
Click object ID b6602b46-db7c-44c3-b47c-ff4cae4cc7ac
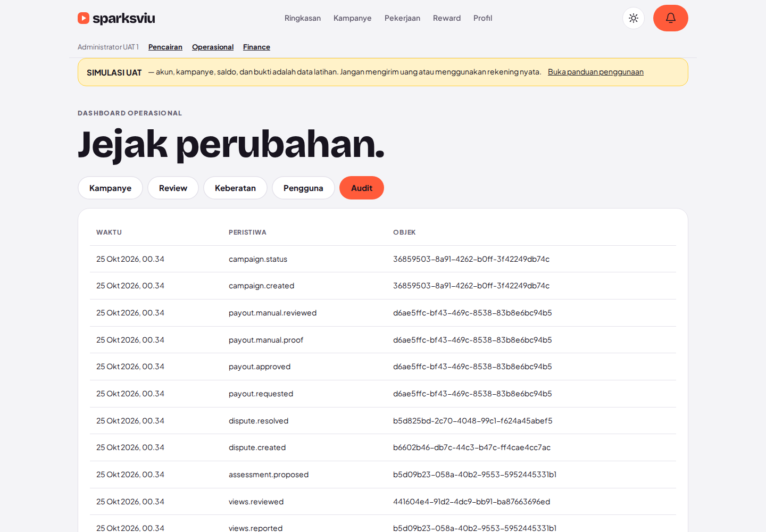tap(472, 447)
